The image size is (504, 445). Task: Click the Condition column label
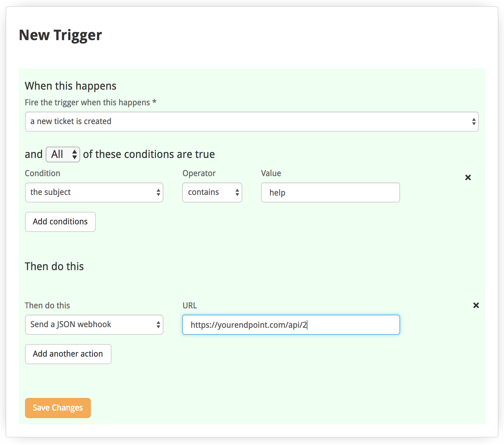click(43, 173)
